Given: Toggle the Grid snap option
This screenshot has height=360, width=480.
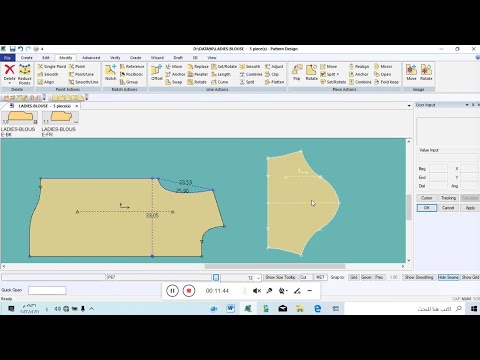Looking at the screenshot, I should (x=354, y=277).
